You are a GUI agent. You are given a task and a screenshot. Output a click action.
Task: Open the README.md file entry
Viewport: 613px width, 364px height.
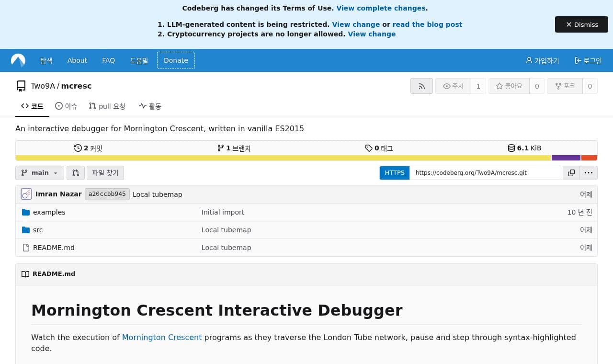(x=54, y=248)
